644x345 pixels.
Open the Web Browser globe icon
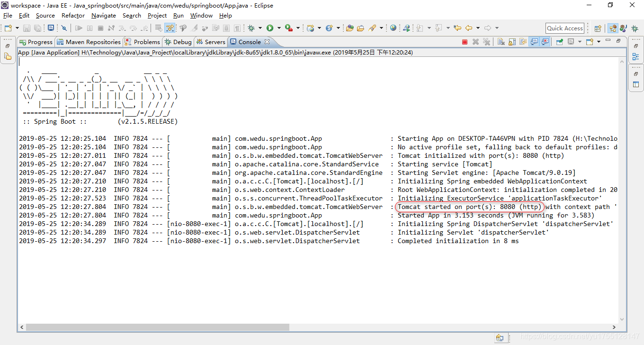point(393,28)
